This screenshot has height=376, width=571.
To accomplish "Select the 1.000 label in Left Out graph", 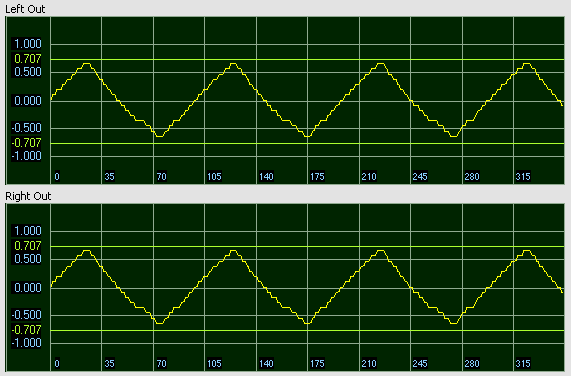I will (x=27, y=44).
